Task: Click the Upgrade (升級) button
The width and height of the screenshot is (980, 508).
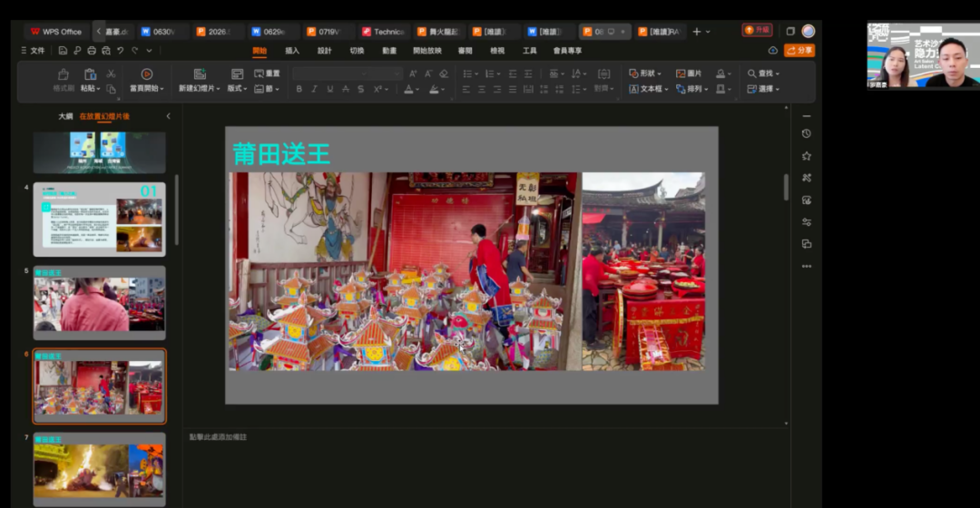Action: [757, 30]
